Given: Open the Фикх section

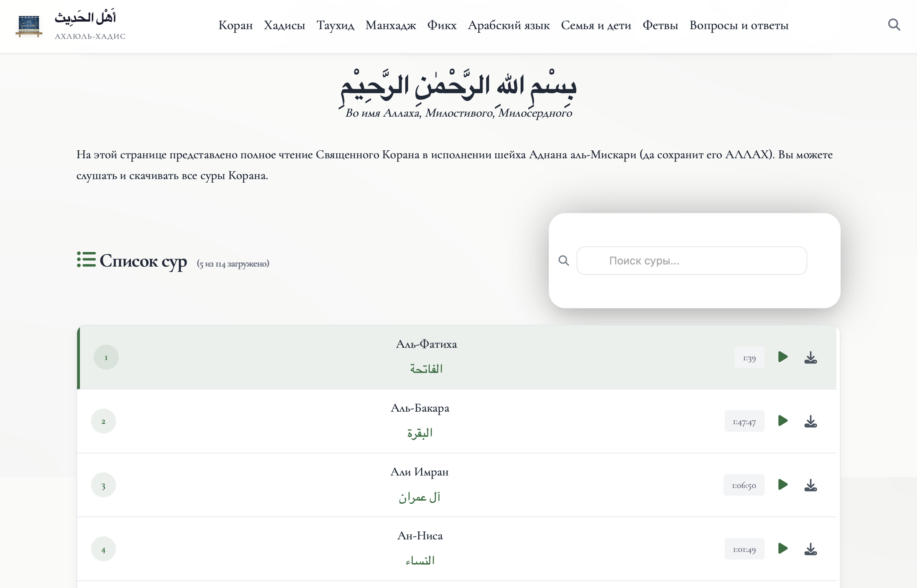Looking at the screenshot, I should pos(442,25).
